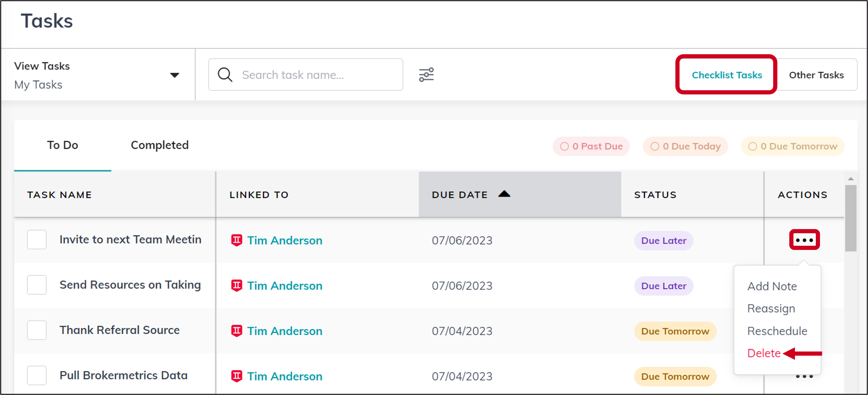Open the task filter settings icon
The image size is (868, 395).
tap(426, 75)
